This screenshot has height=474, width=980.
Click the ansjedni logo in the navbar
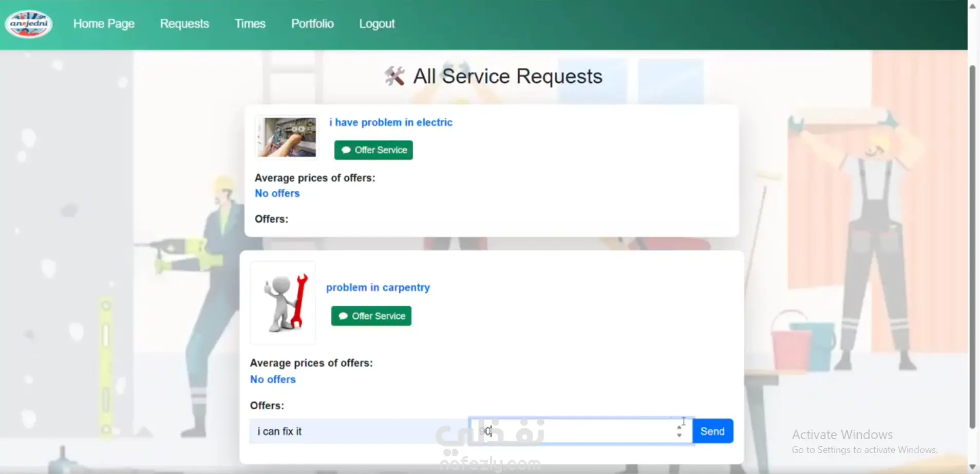29,24
